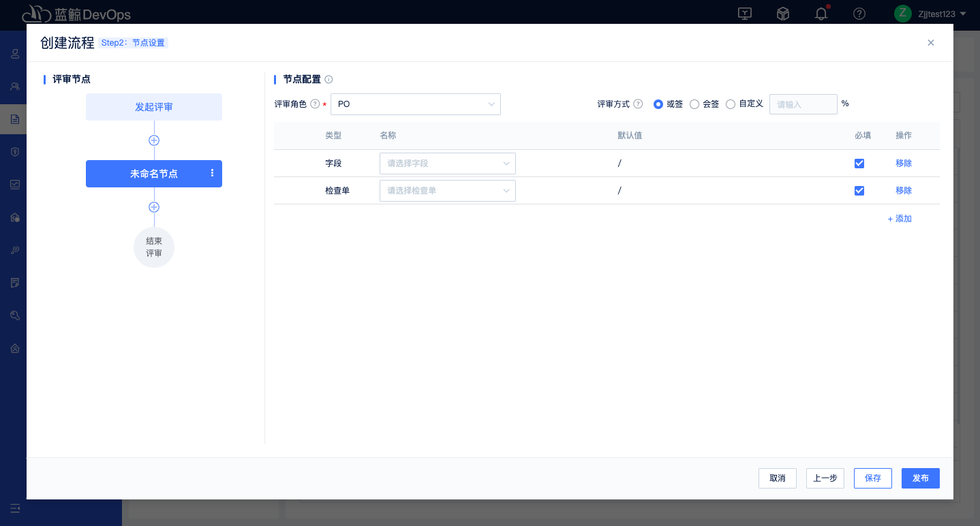Open the 评审角色 PO dropdown
Viewport: 980px width, 526px height.
click(x=416, y=104)
